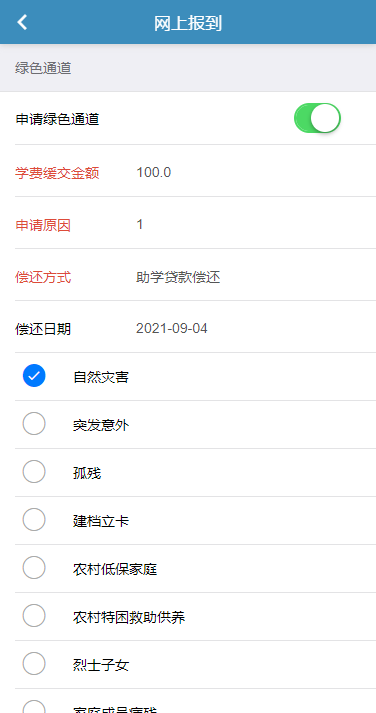Select the partially visible 家庭成员病残 option
This screenshot has height=713, width=376.
pos(34,707)
